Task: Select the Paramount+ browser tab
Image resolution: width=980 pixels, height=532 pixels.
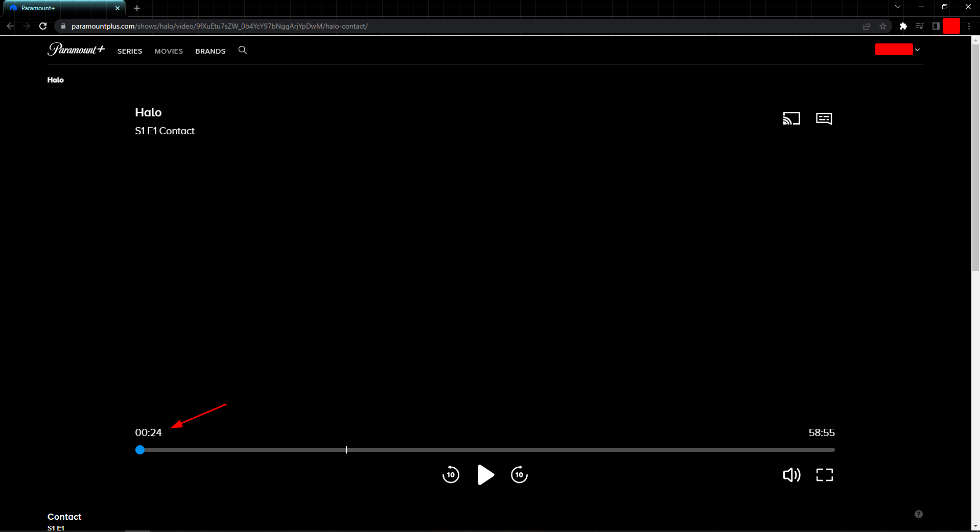Action: [x=64, y=8]
